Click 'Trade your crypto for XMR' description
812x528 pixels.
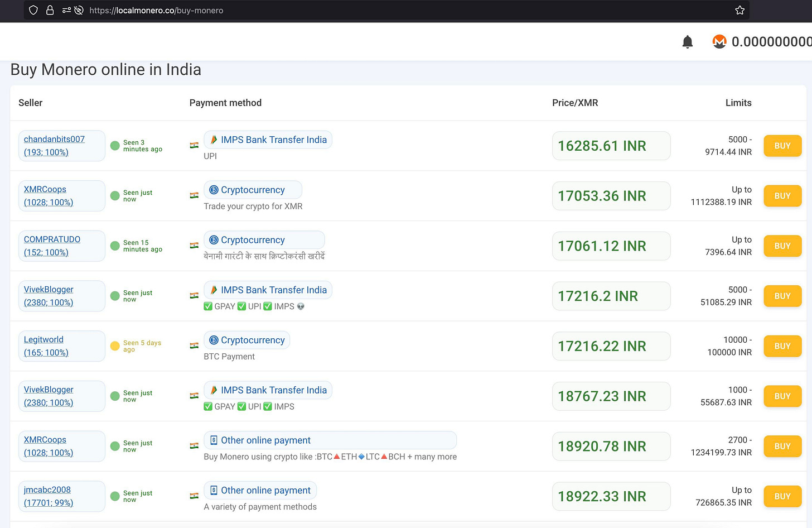pyautogui.click(x=253, y=207)
